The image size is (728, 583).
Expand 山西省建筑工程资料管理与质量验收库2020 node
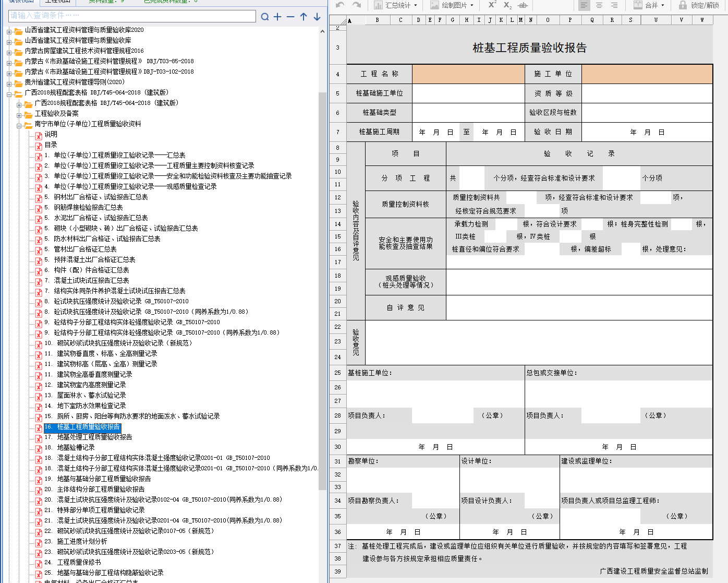pyautogui.click(x=9, y=32)
